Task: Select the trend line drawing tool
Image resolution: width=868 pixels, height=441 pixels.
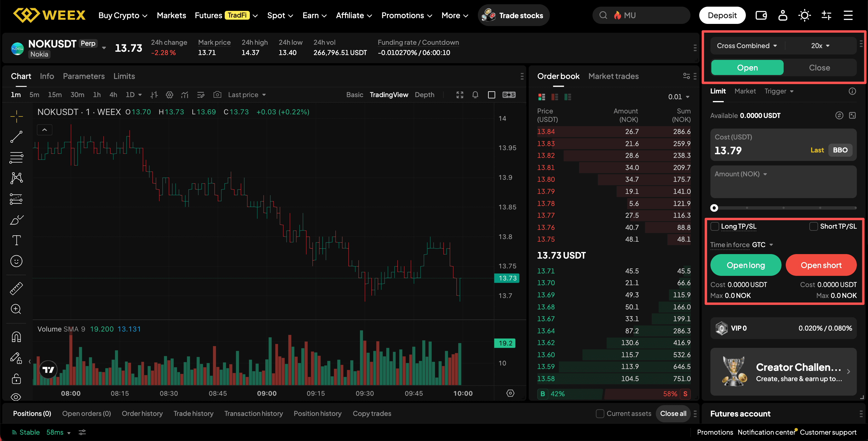Action: 16,137
